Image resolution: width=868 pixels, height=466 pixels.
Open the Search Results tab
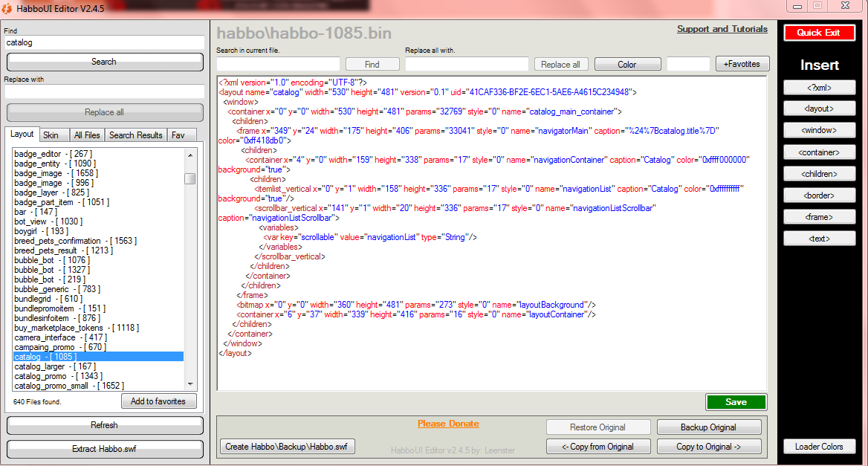[135, 135]
